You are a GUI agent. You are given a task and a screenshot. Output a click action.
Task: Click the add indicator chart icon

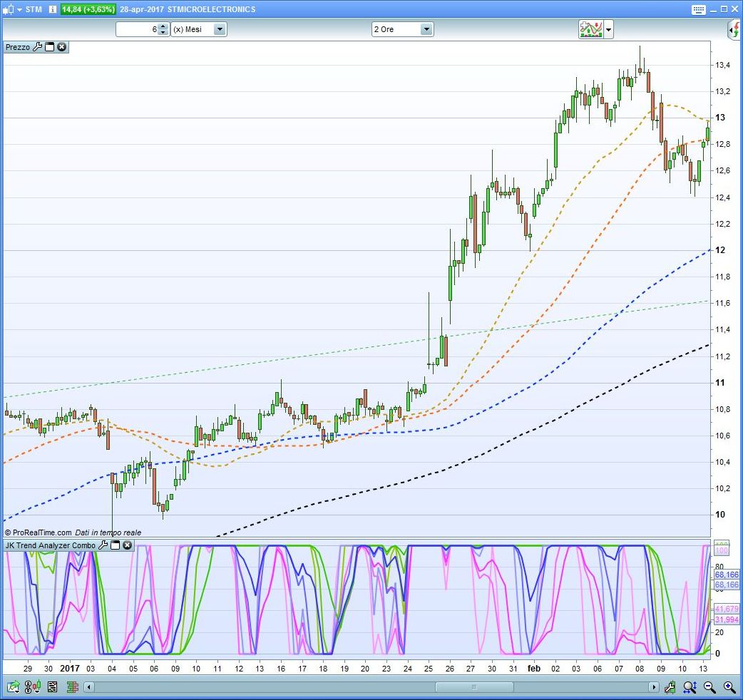[590, 29]
